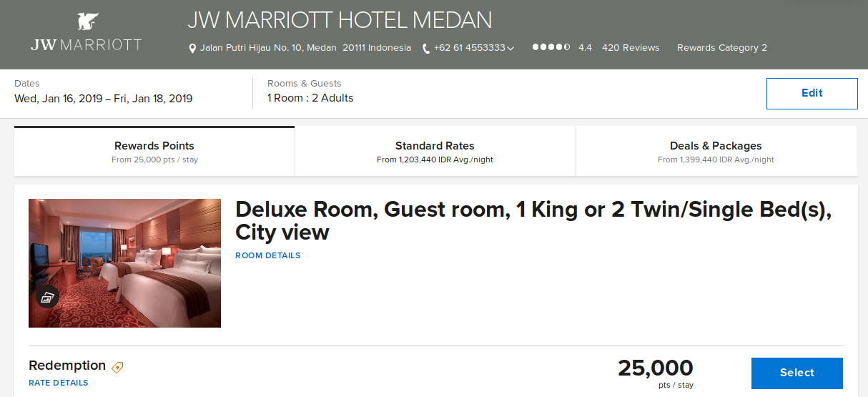Click the hotel address Jalan Putri Hijau
Viewport: 868px width, 397px height.
point(306,48)
